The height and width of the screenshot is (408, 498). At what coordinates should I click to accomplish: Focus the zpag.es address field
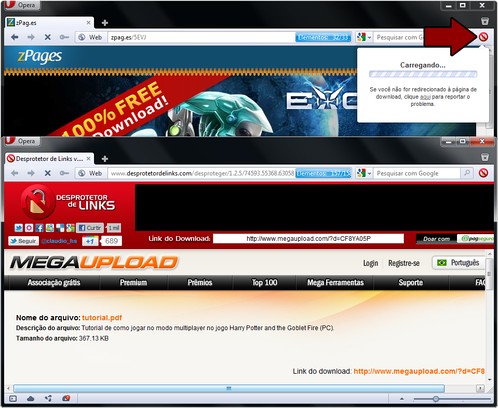[x=201, y=37]
